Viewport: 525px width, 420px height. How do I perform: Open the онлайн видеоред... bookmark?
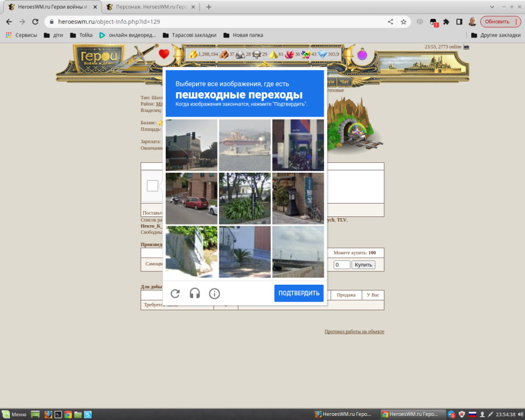click(128, 35)
